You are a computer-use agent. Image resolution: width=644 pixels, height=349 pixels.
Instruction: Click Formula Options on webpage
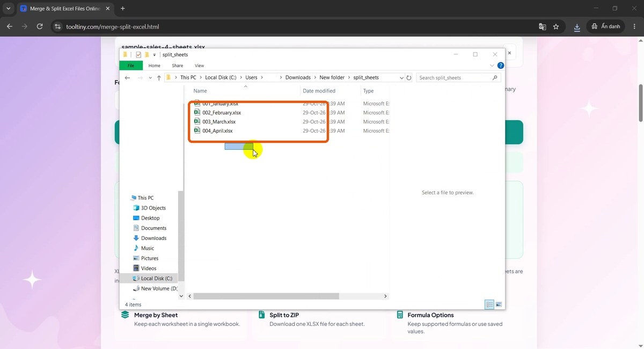click(430, 315)
